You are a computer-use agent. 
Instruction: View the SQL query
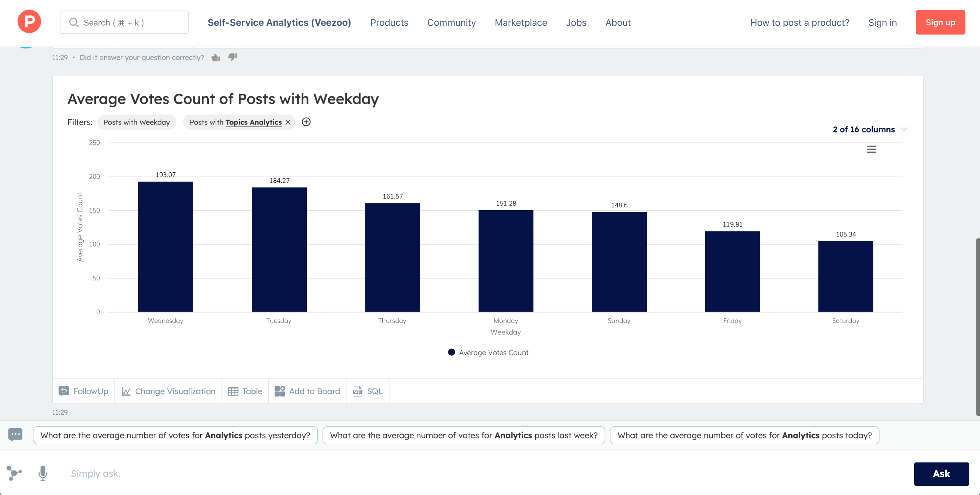368,391
